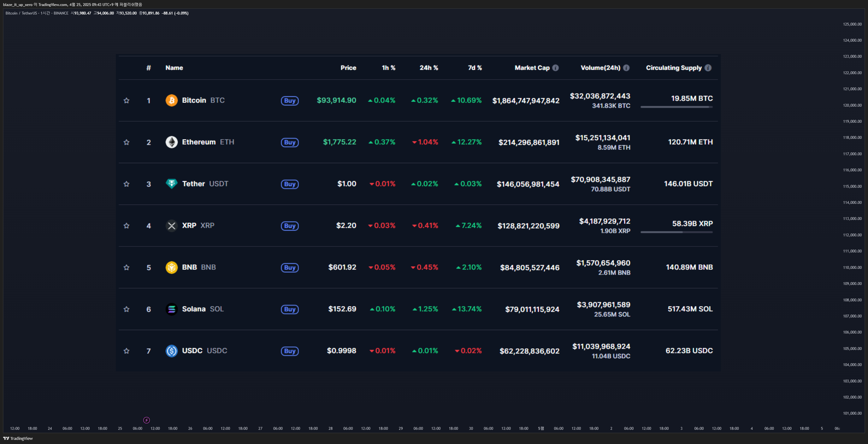Image resolution: width=868 pixels, height=444 pixels.
Task: Click the lightning event marker on the timeline
Action: (147, 420)
